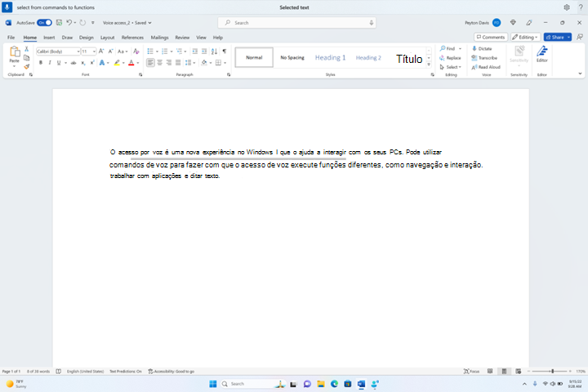This screenshot has height=392, width=588.
Task: Switch to Focus mode
Action: [x=471, y=372]
